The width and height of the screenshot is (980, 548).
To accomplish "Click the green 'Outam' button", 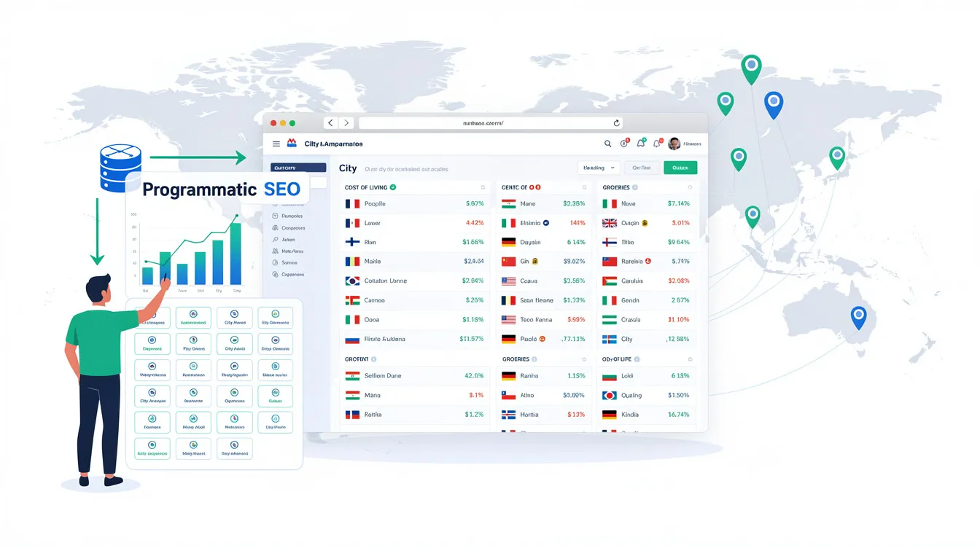I will (x=680, y=168).
